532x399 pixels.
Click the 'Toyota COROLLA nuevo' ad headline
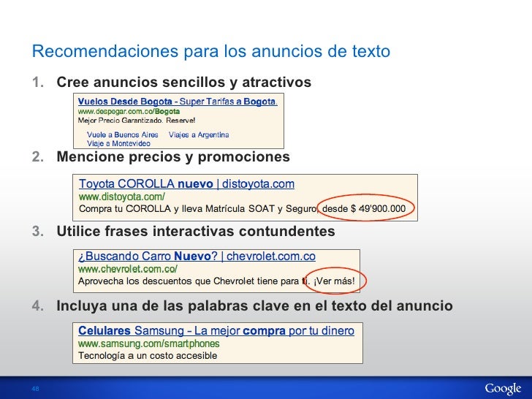click(x=186, y=184)
